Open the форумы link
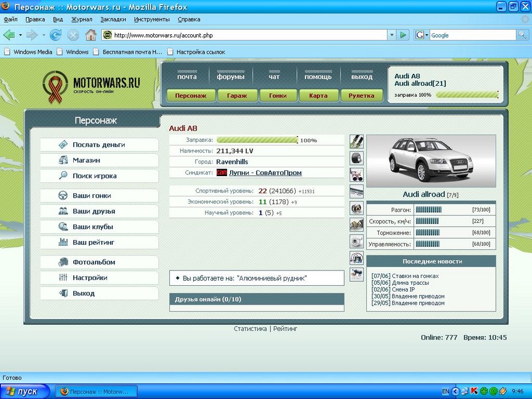The image size is (532, 399). pyautogui.click(x=231, y=77)
